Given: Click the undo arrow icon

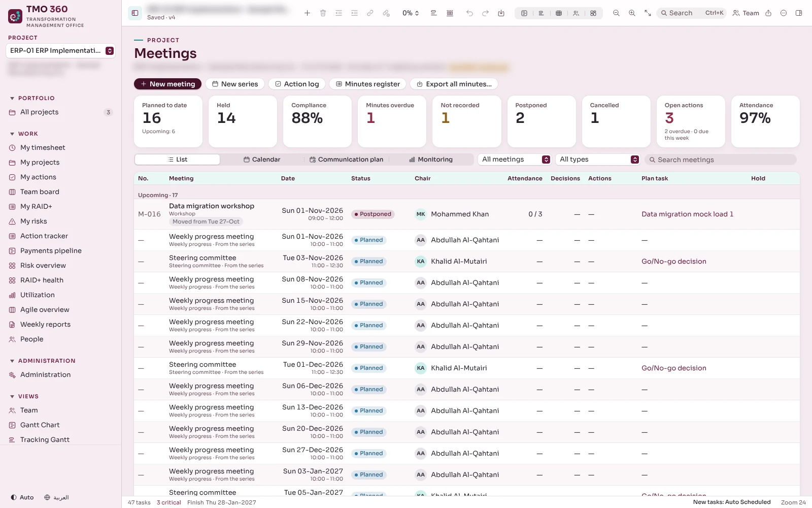Looking at the screenshot, I should coord(469,13).
